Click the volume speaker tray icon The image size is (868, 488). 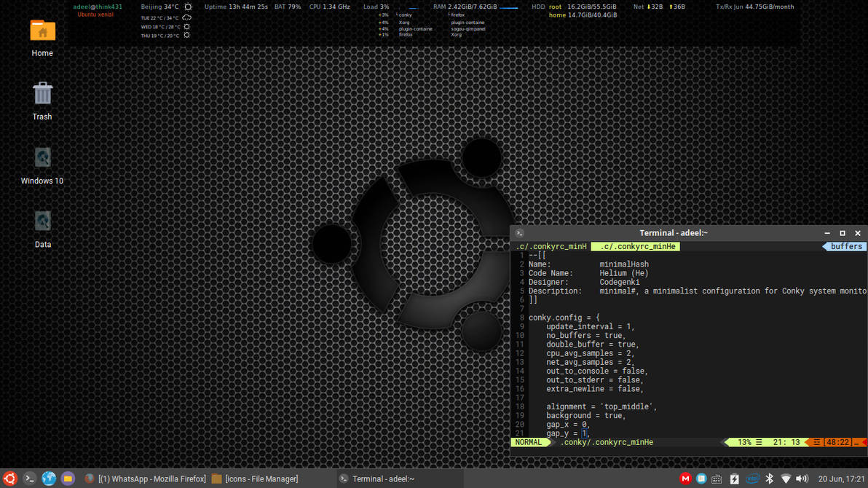point(802,479)
